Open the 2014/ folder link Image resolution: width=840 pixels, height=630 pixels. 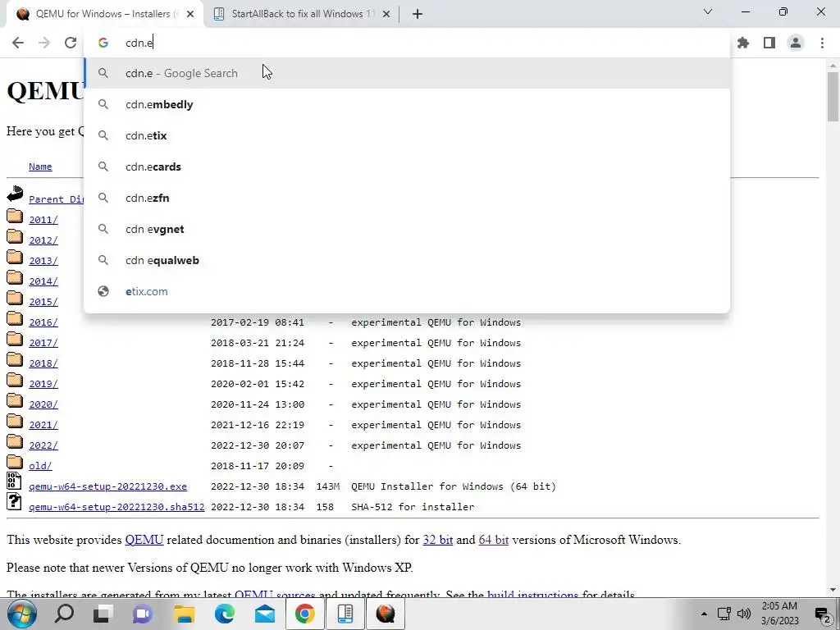[43, 281]
